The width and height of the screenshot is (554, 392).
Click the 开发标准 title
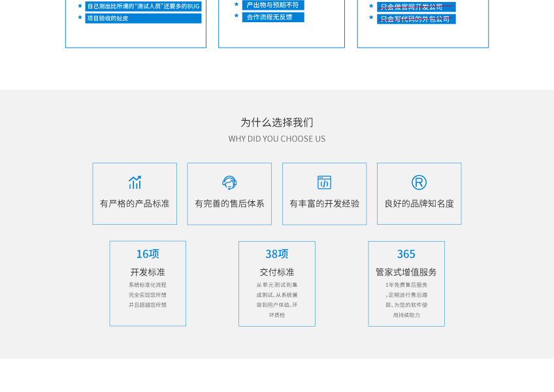(x=148, y=272)
